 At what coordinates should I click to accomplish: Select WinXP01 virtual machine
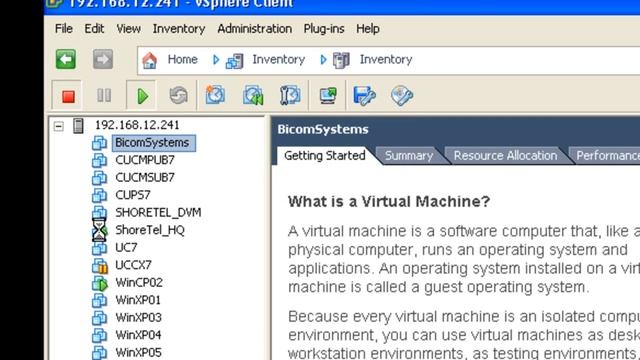(138, 300)
